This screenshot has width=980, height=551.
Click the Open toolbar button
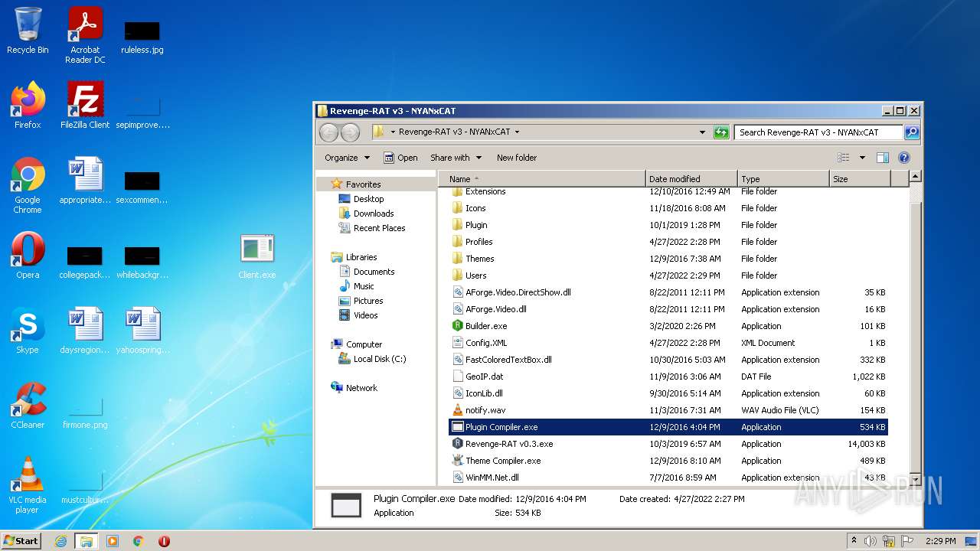click(x=400, y=158)
